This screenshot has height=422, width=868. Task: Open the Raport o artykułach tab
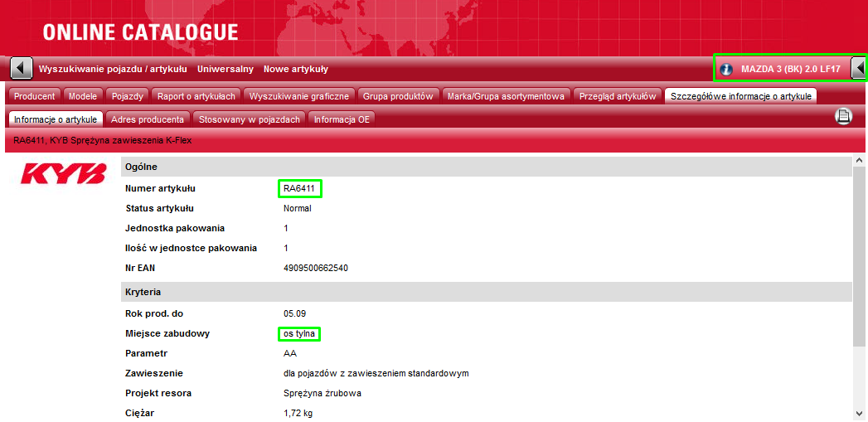tap(197, 96)
